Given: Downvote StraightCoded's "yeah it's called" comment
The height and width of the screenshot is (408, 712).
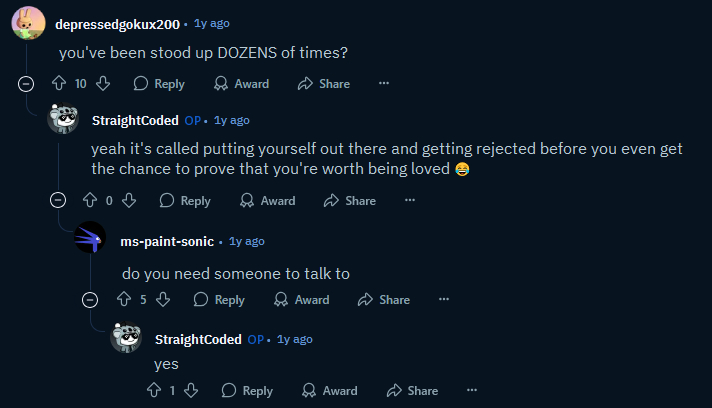Looking at the screenshot, I should pyautogui.click(x=129, y=200).
